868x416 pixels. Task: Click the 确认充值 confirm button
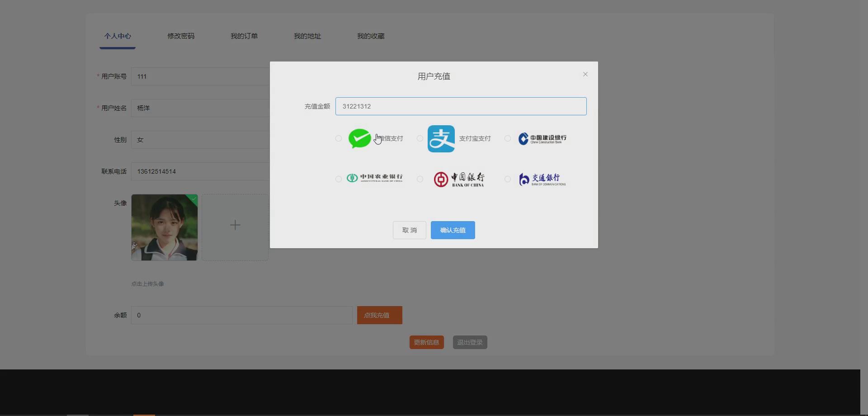click(453, 230)
